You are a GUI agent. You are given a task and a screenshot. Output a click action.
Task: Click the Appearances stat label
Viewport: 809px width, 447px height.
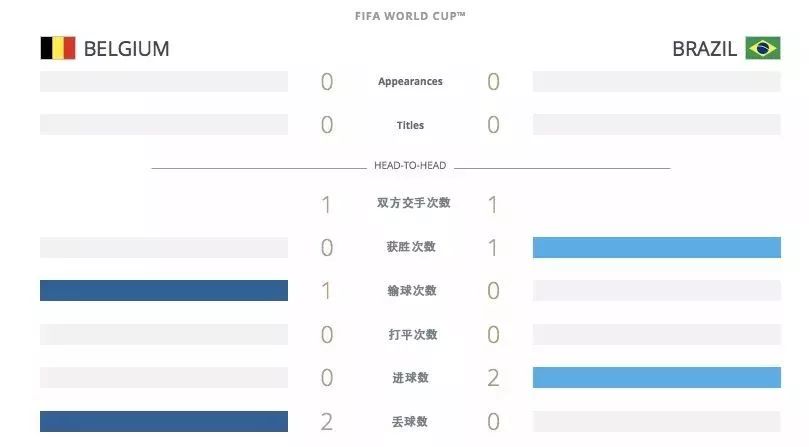pyautogui.click(x=410, y=82)
